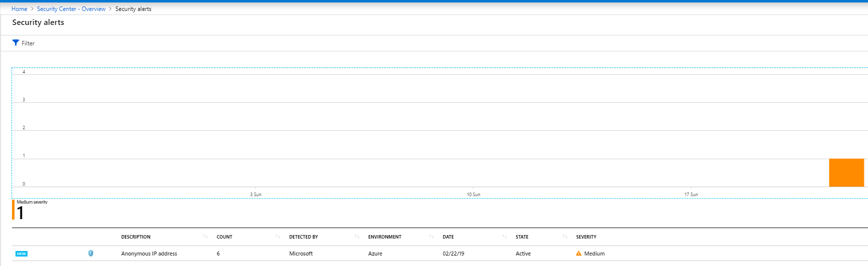The height and width of the screenshot is (266, 868).
Task: Click the Security alerts breadcrumb item
Action: click(133, 9)
